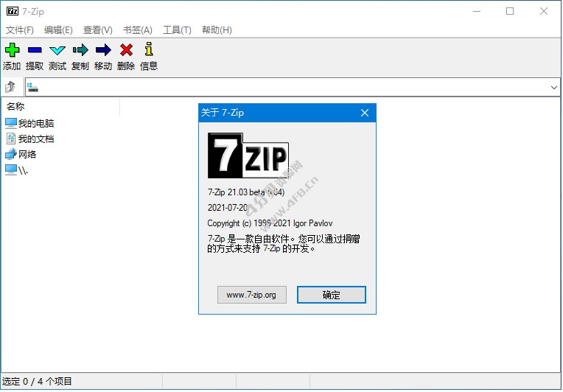The image size is (563, 392).
Task: Close the 关于 7-Zip dialog
Action: click(x=365, y=113)
